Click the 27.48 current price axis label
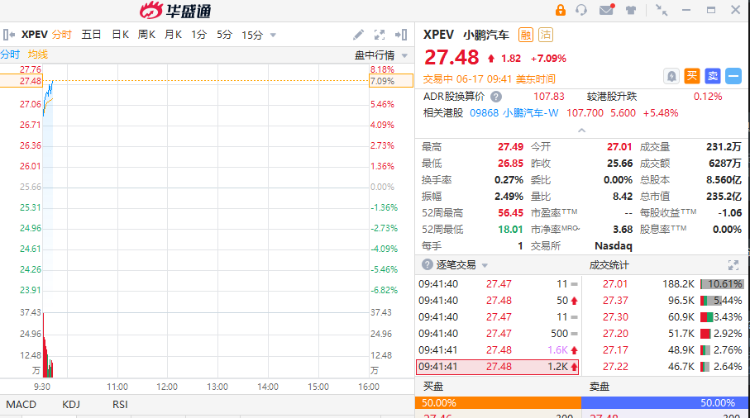Viewport: 750px width, 418px height. tap(22, 81)
